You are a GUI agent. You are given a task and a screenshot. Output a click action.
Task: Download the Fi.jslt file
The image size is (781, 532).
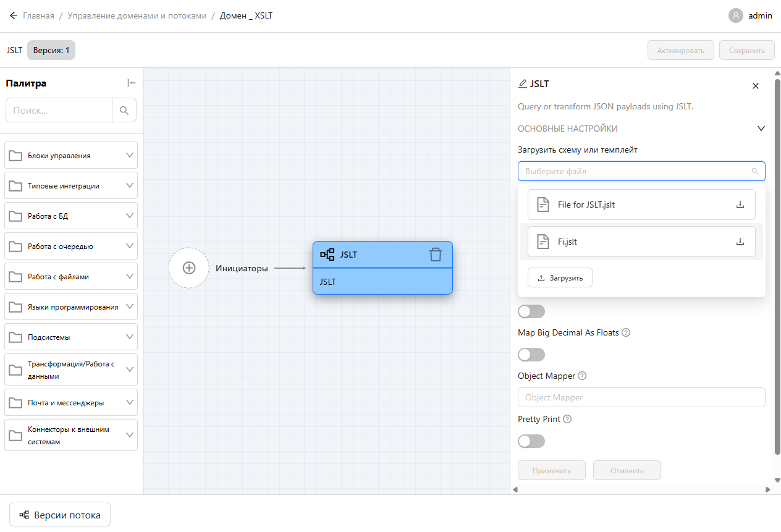[x=740, y=242]
